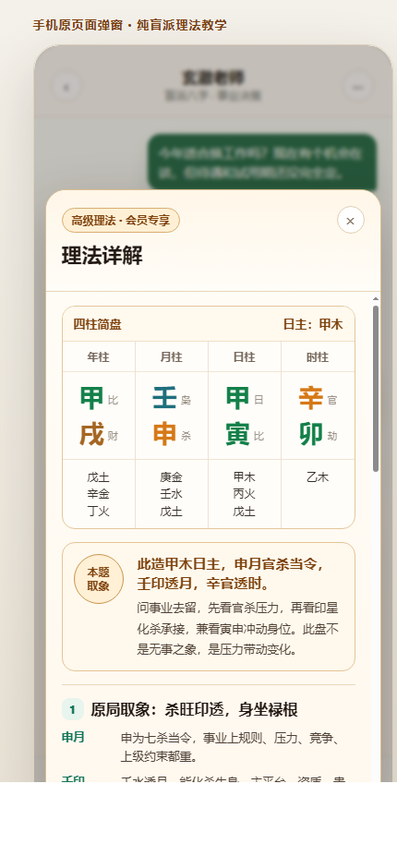
Task: Click the year stem 甲 character
Action: pos(92,399)
